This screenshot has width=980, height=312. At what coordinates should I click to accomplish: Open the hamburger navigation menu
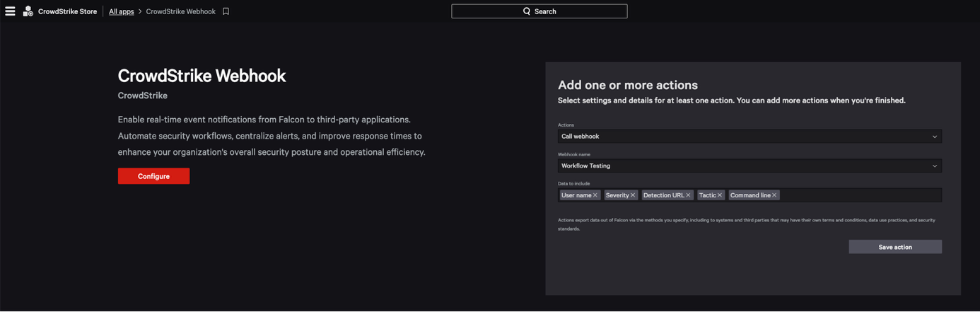point(10,11)
